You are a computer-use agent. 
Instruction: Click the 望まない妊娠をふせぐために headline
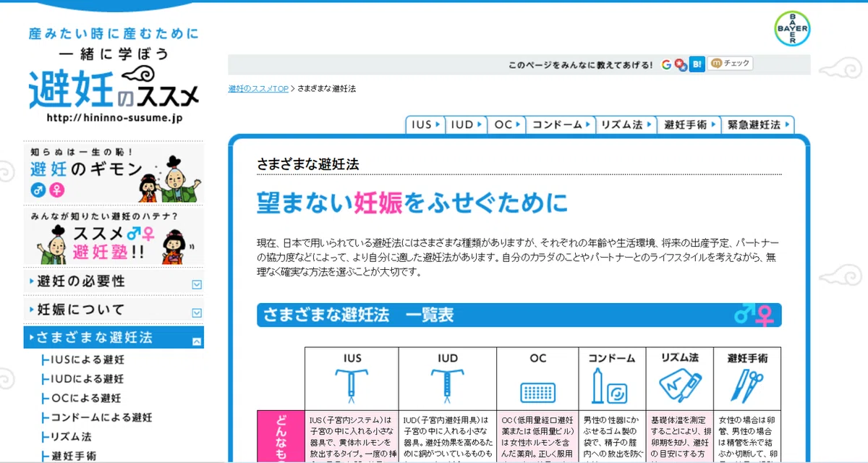tap(412, 203)
